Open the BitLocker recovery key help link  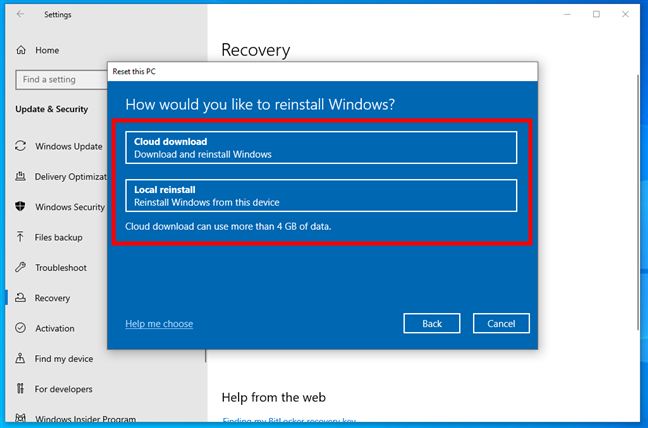pyautogui.click(x=289, y=421)
